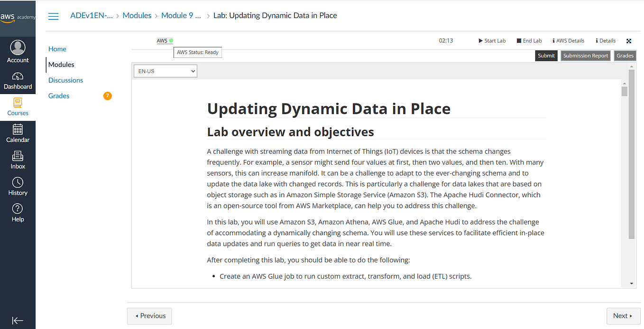644x329 pixels.
Task: Open Home in course navigation
Action: click(57, 49)
